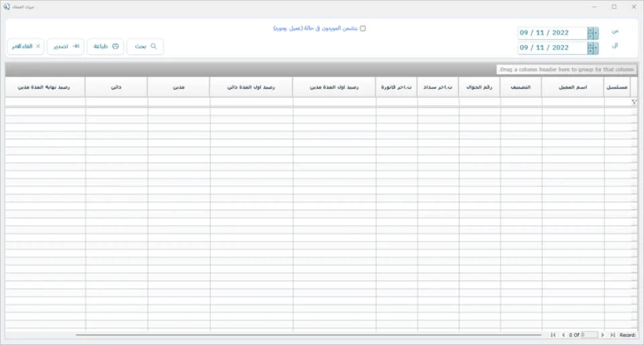Sort by التصنيف column header
Viewport: 644px width, 345px height.
521,87
